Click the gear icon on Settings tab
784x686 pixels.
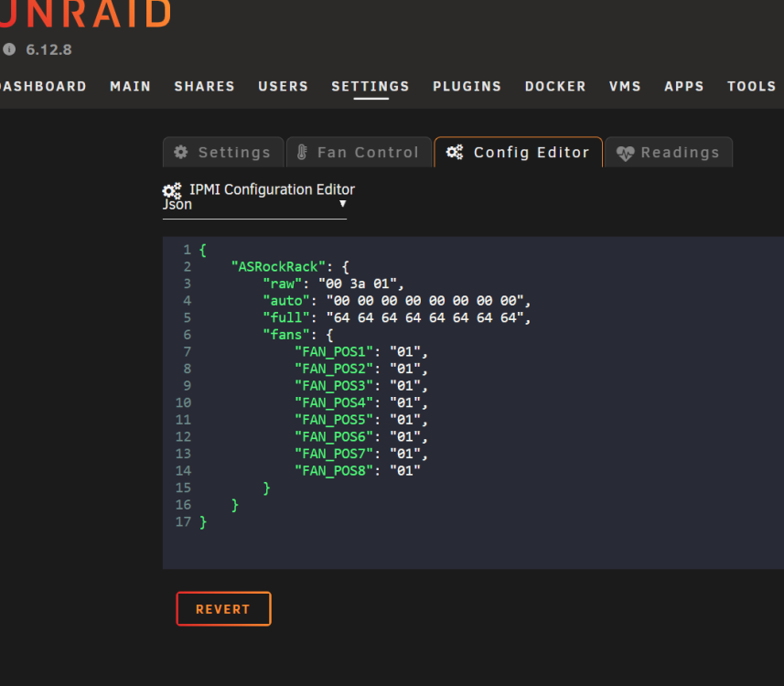tap(181, 152)
